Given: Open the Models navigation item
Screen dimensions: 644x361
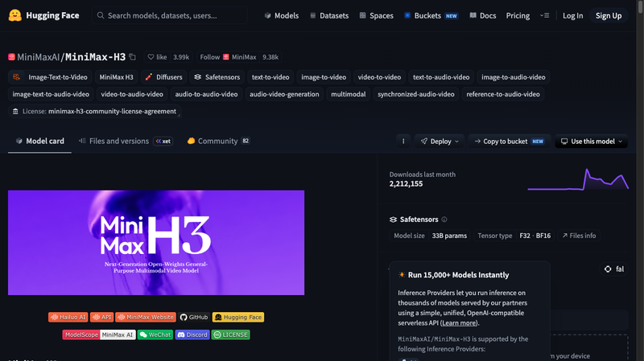Looking at the screenshot, I should point(281,15).
